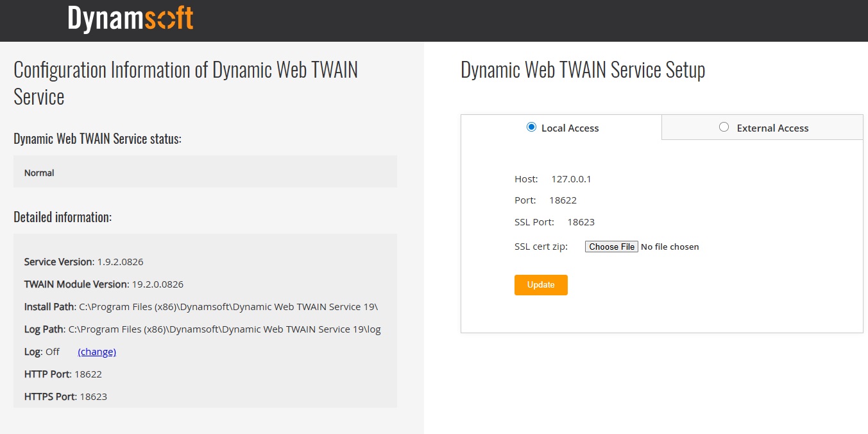Click the HTTPS Port 18623 line
Screen dimensions: 868x434
[x=65, y=397]
